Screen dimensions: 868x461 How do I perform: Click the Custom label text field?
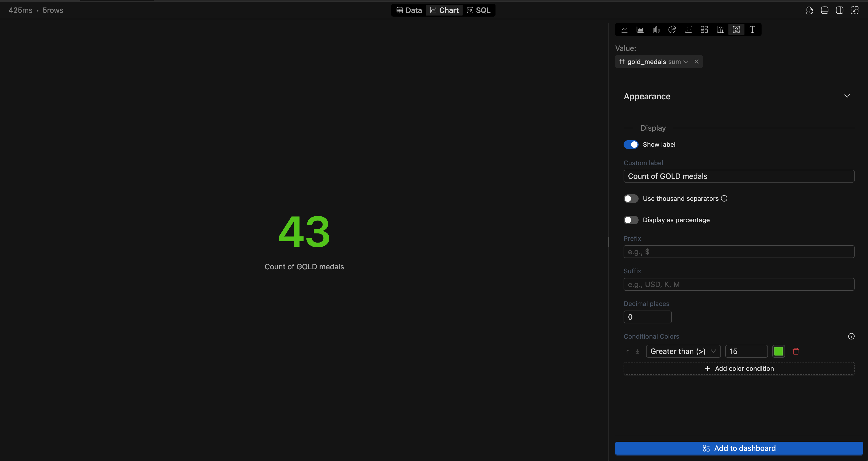tap(739, 176)
